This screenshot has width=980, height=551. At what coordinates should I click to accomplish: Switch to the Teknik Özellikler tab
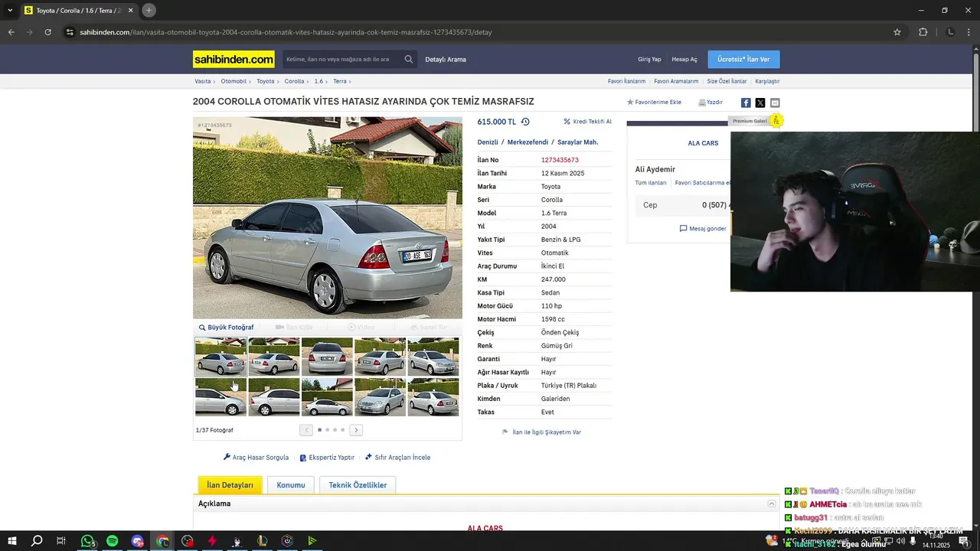coord(358,485)
